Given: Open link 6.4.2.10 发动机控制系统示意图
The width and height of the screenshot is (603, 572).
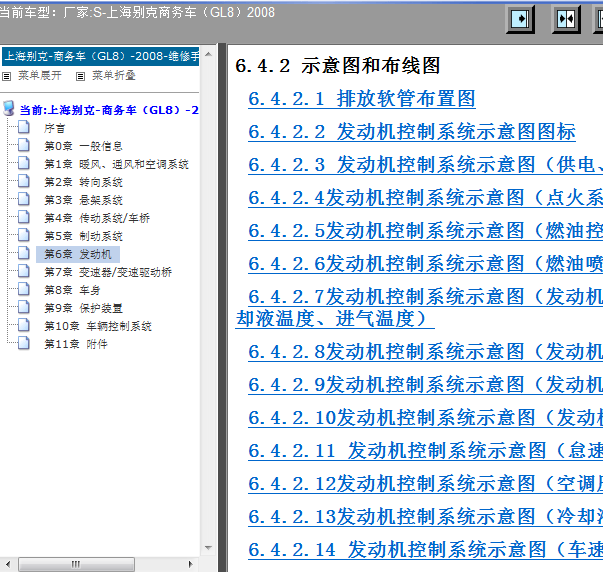Looking at the screenshot, I should point(425,418).
